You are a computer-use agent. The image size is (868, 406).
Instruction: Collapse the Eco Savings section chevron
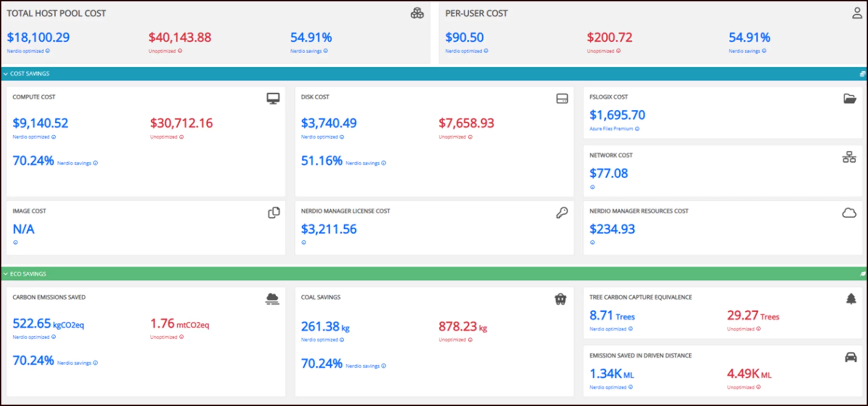6,274
